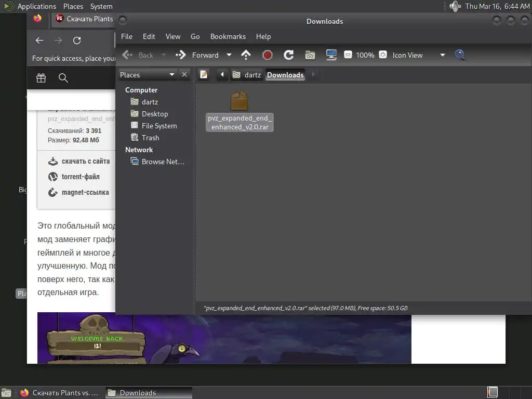Open the Places sidebar dropdown
This screenshot has width=532, height=399.
(x=147, y=75)
